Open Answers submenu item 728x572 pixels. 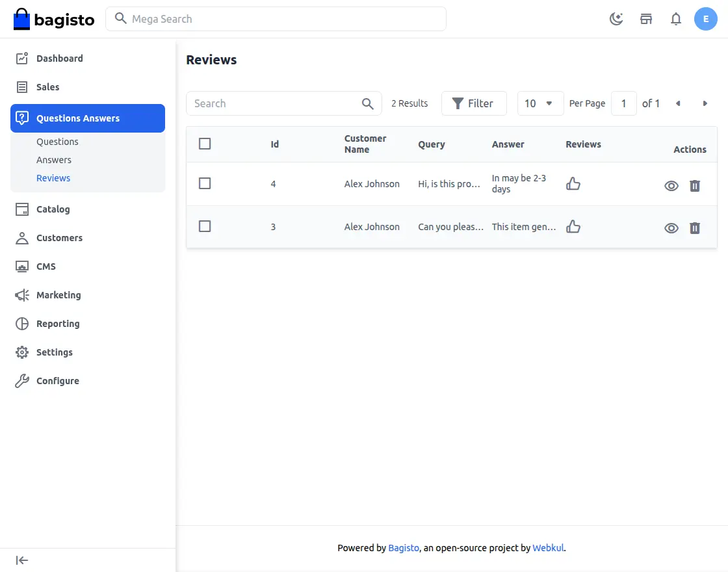(54, 160)
